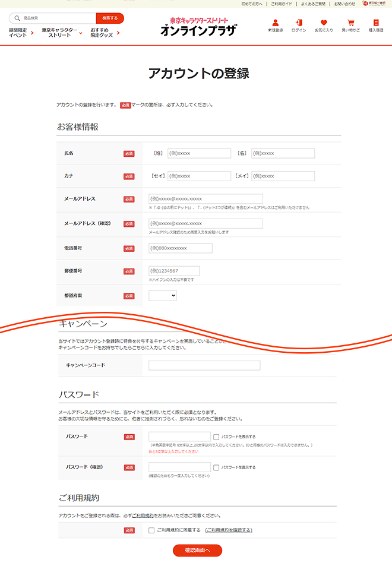Image resolution: width=392 pixels, height=569 pixels.
Task: Toggle show password for パスワード(確認) field
Action: coord(217,467)
